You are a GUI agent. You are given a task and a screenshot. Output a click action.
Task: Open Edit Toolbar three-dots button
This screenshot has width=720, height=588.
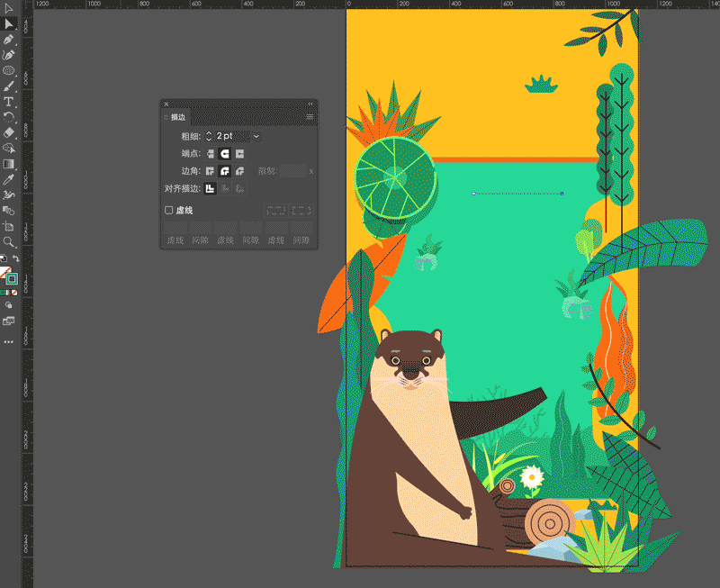8,342
